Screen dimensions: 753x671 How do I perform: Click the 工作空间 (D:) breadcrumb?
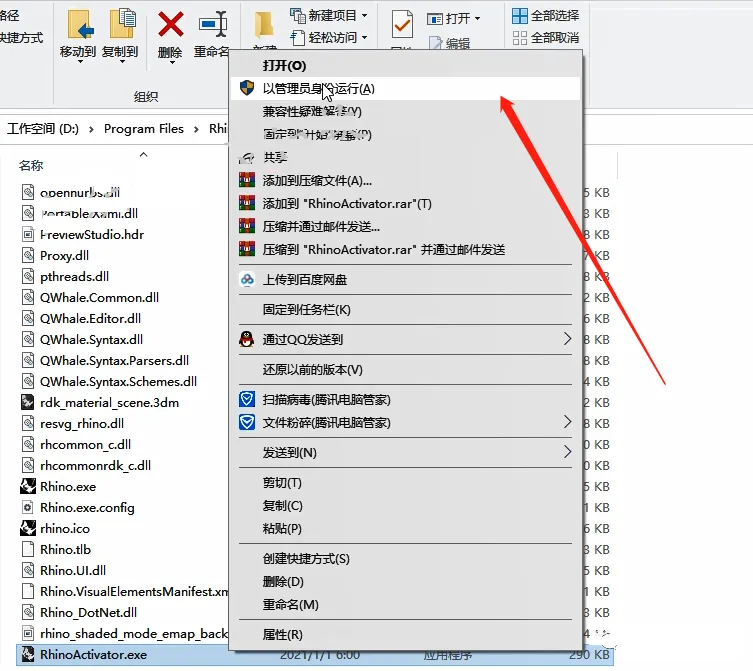pos(43,129)
